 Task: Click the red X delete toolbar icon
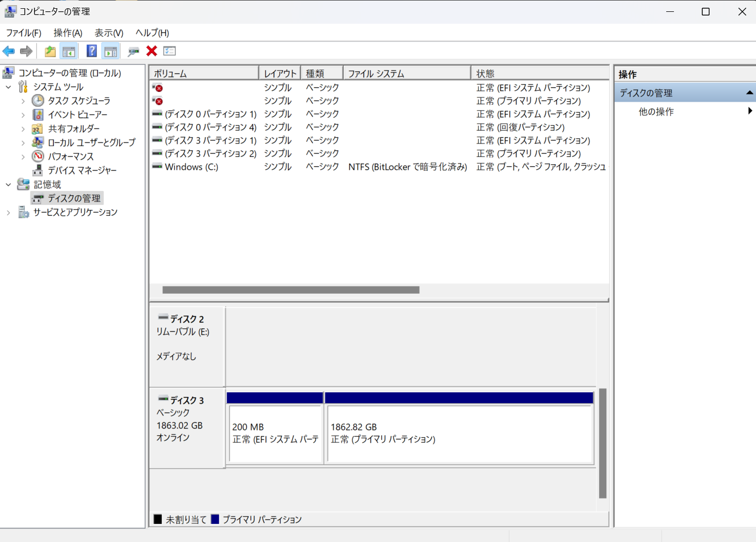click(x=151, y=51)
